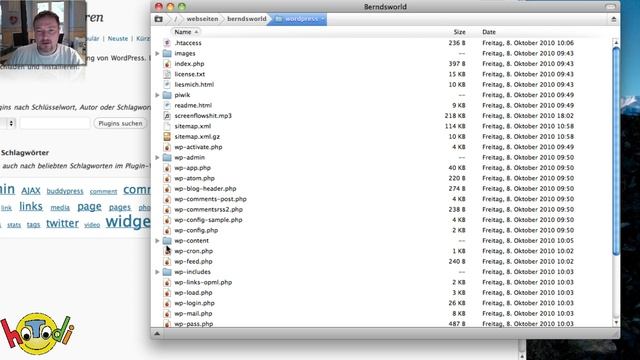Click the wp-atom.php file icon
640x360 pixels.
pyautogui.click(x=167, y=178)
